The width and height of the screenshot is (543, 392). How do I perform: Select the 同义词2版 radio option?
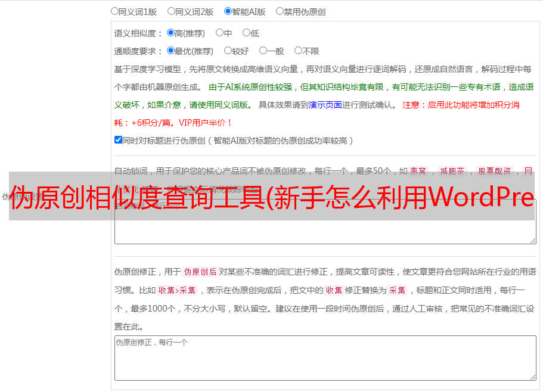click(171, 11)
